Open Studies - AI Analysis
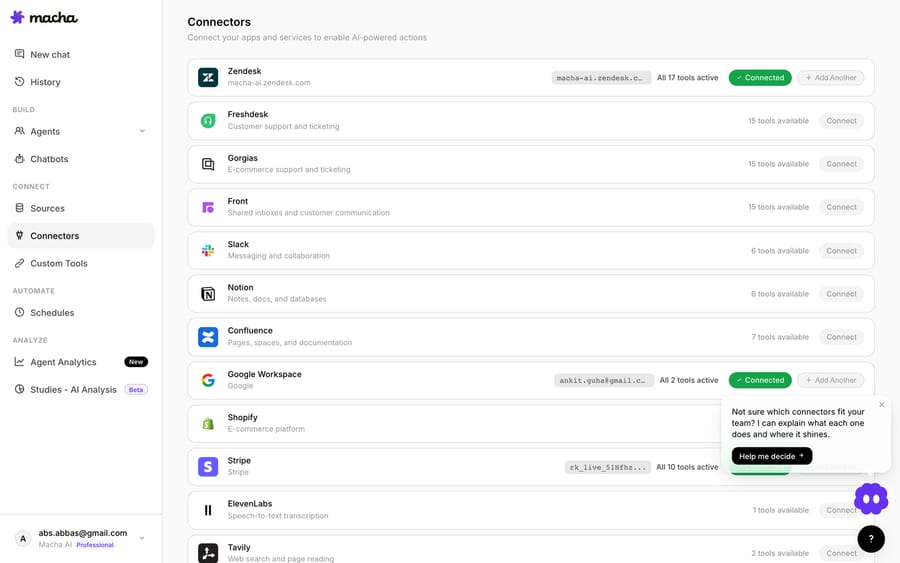 point(81,390)
